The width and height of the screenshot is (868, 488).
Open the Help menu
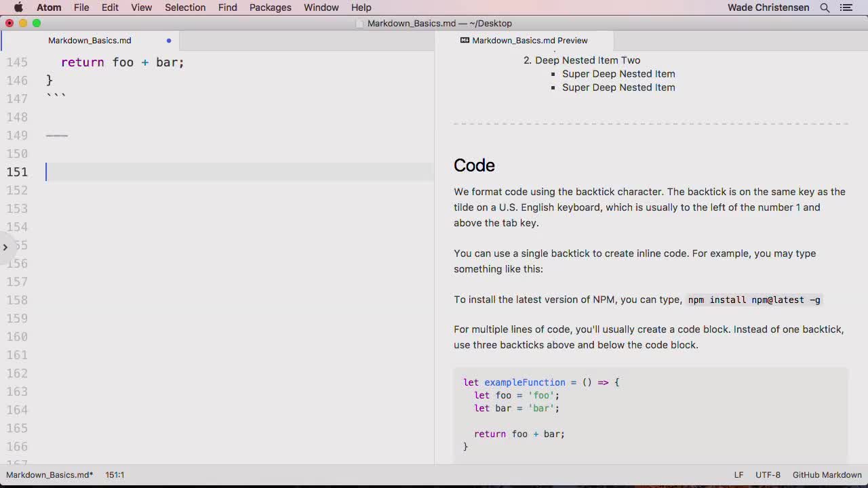point(361,7)
